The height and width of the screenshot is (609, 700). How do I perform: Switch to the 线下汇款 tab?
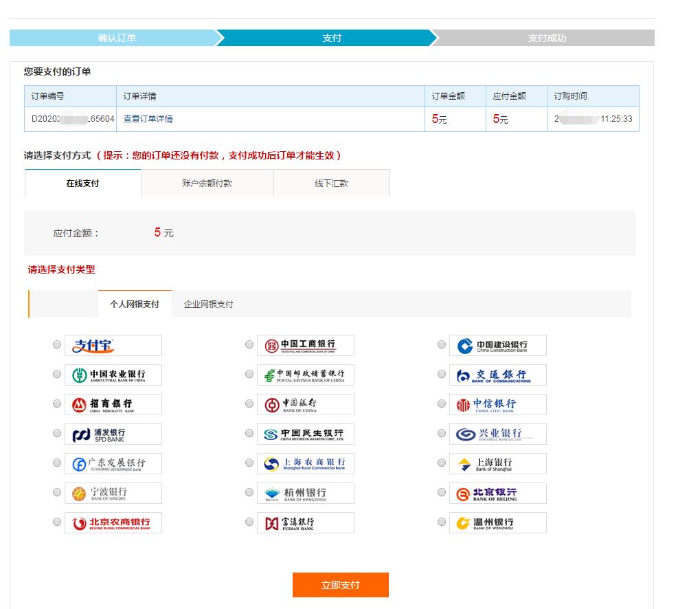point(331,184)
